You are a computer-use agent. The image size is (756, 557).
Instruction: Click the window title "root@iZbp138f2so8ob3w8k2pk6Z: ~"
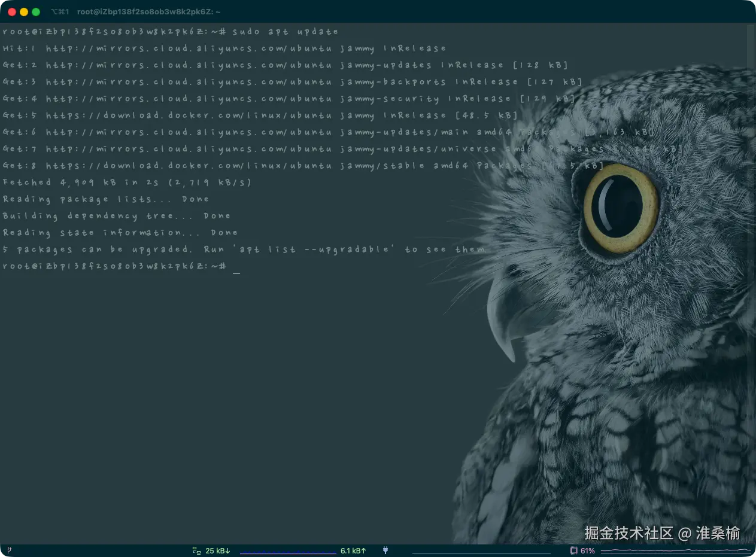149,12
